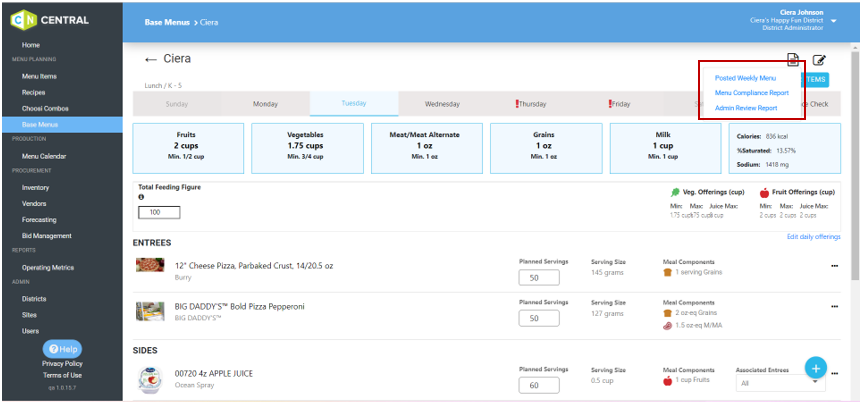This screenshot has width=866, height=406.
Task: Click the Thursday red alert icon
Action: (x=517, y=103)
